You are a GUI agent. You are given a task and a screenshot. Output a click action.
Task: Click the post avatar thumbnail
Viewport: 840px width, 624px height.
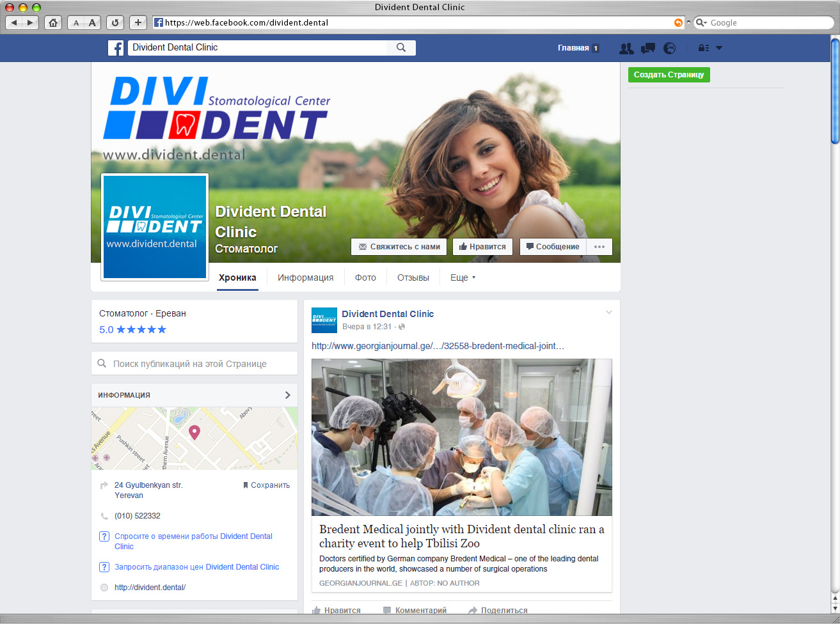point(324,320)
